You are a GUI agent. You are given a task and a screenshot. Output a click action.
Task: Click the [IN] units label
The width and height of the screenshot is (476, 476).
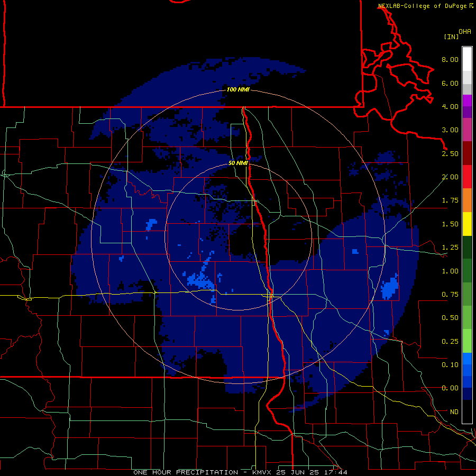click(451, 36)
